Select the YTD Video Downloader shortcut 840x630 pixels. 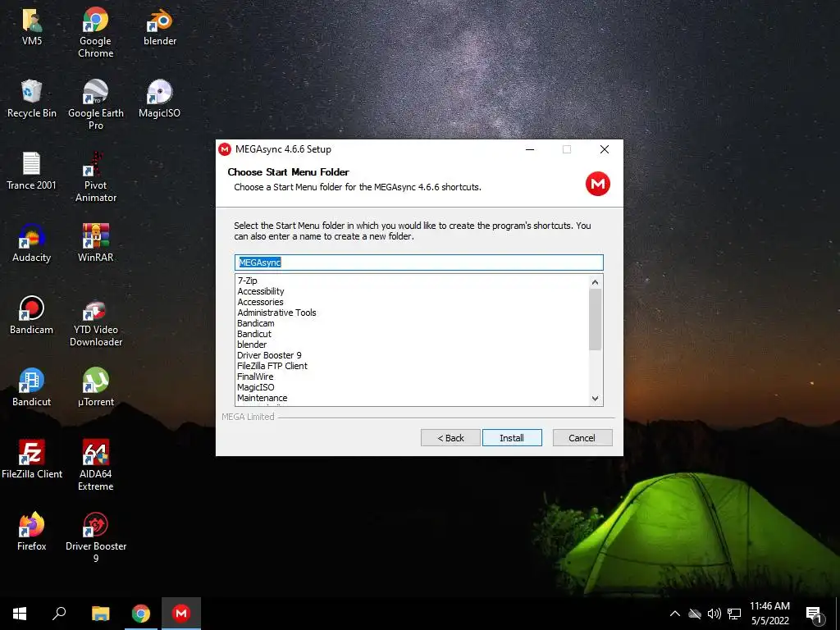[95, 322]
